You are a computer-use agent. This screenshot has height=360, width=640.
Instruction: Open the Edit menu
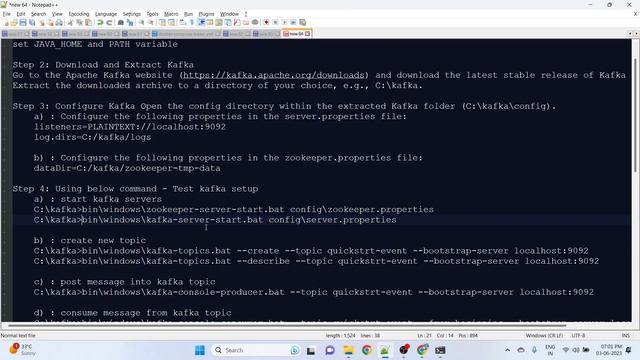(21, 14)
